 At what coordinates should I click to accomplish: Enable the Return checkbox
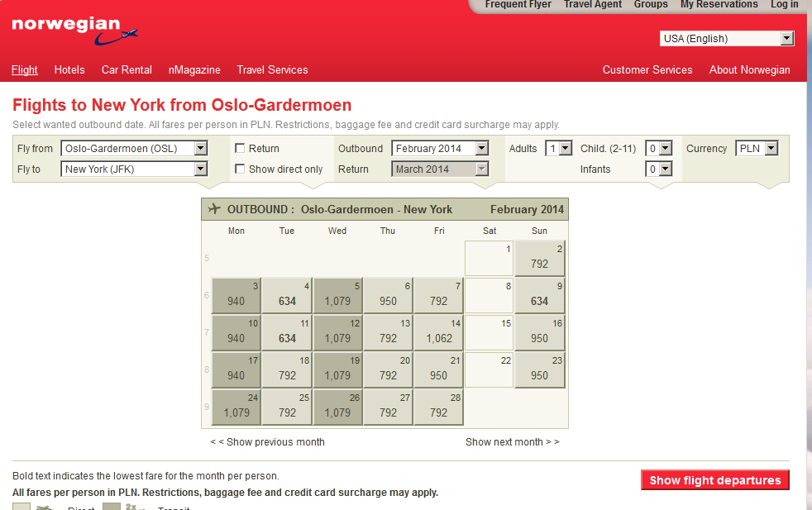pos(240,148)
